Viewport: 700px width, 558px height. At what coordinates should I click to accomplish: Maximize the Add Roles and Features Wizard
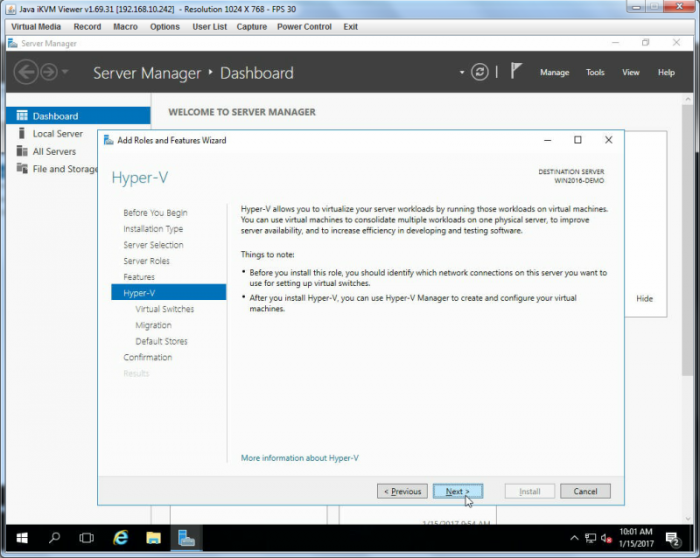click(x=578, y=140)
